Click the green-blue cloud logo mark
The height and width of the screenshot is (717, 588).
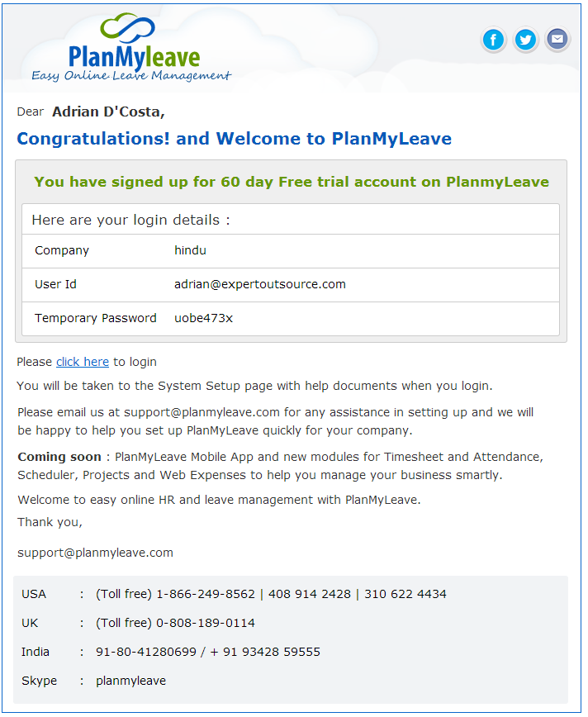pyautogui.click(x=127, y=27)
